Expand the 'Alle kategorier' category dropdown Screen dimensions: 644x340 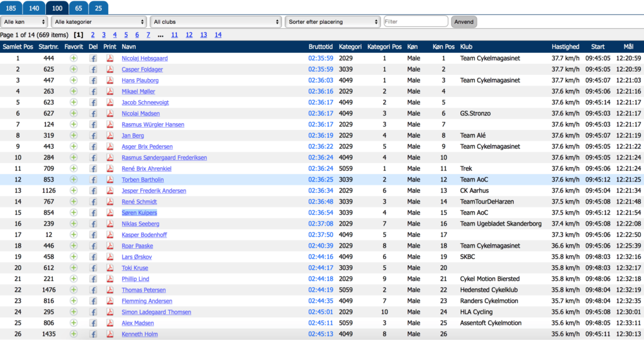(99, 22)
